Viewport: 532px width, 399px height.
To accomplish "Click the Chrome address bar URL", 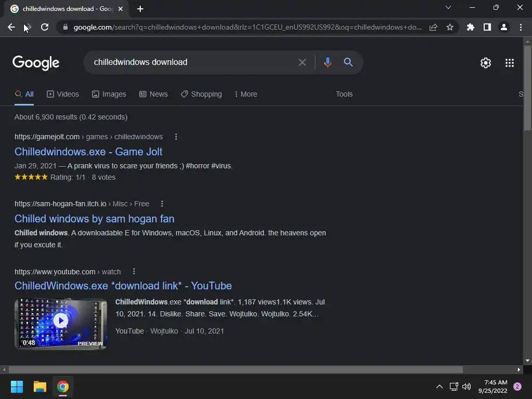I will tap(248, 27).
